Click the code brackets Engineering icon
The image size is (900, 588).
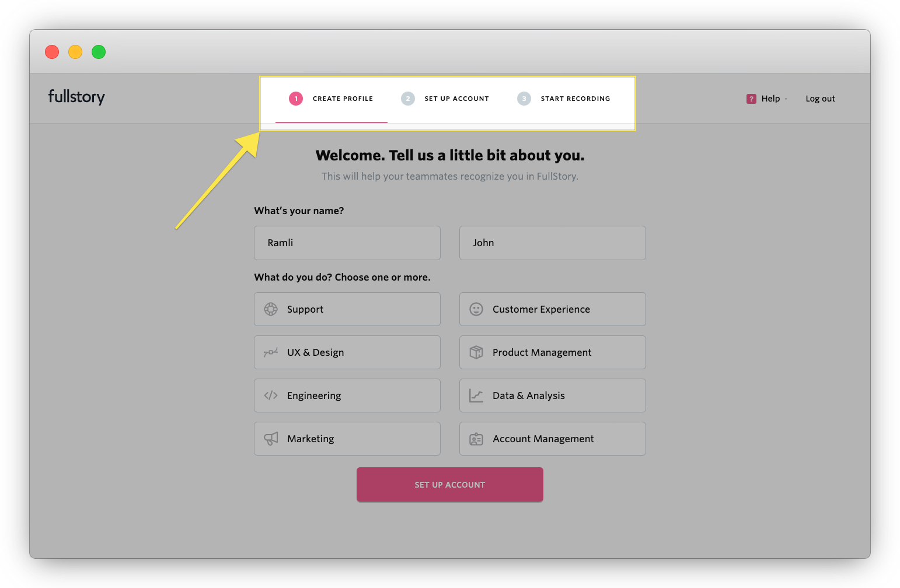271,395
